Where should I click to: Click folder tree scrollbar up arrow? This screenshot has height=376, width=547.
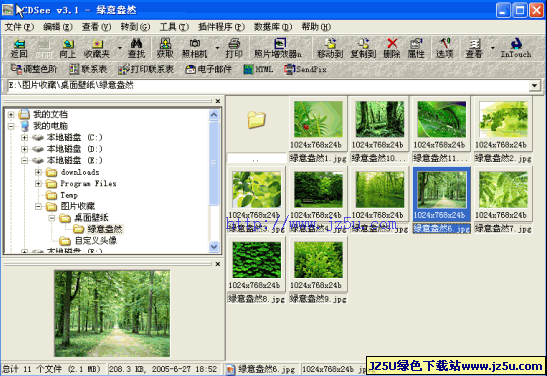[x=214, y=115]
